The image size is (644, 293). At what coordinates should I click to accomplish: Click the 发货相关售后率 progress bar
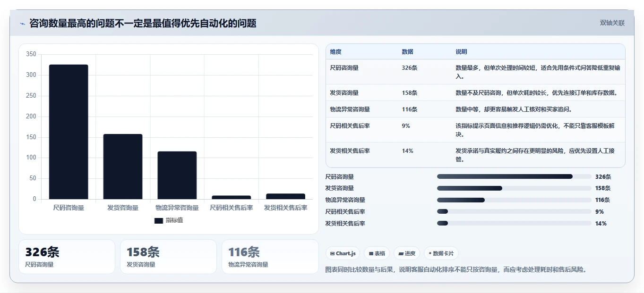coord(514,223)
